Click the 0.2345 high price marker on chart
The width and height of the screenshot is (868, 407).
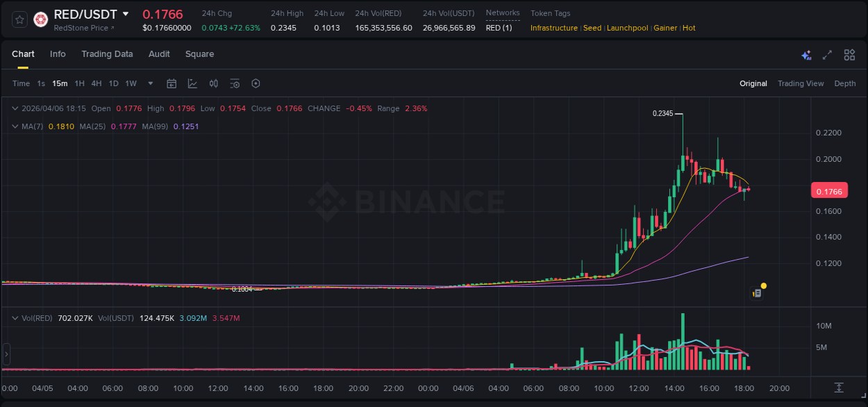click(x=662, y=113)
